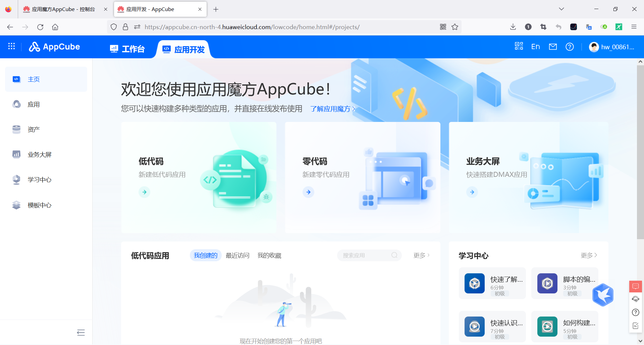Select the 我的收藏 filter option

(x=269, y=255)
